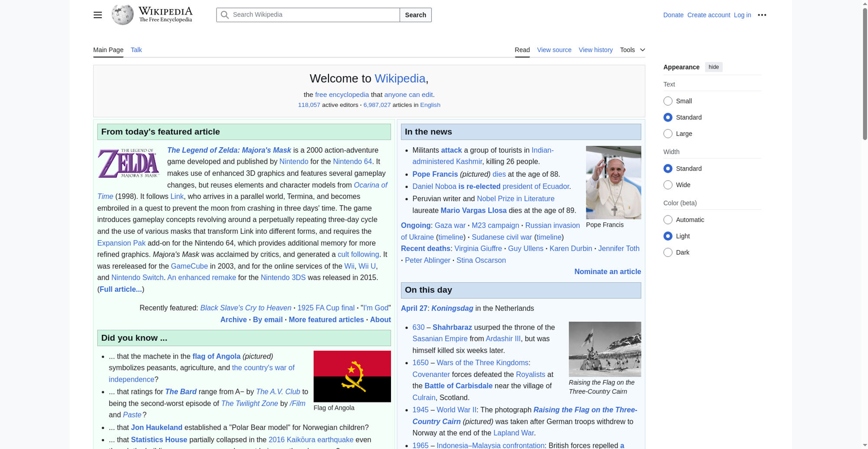868x449 pixels.
Task: Open the hamburger main menu
Action: 98,15
